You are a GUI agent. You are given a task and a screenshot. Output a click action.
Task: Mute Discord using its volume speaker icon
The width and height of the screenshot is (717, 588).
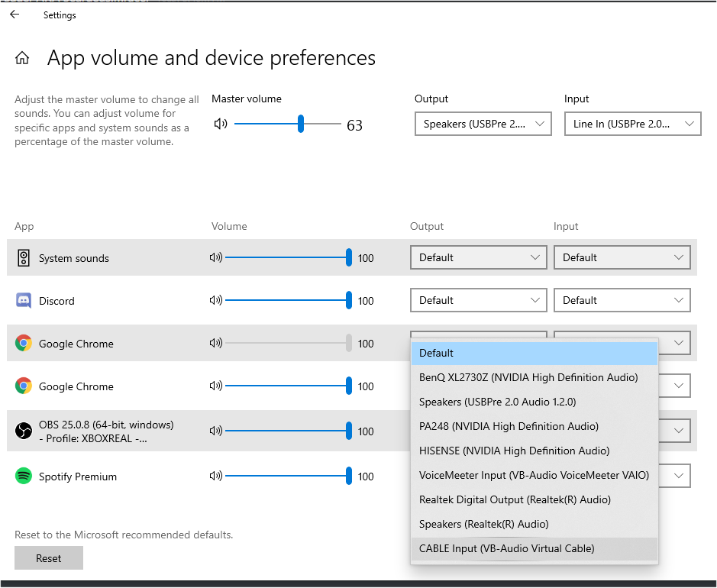tap(215, 300)
